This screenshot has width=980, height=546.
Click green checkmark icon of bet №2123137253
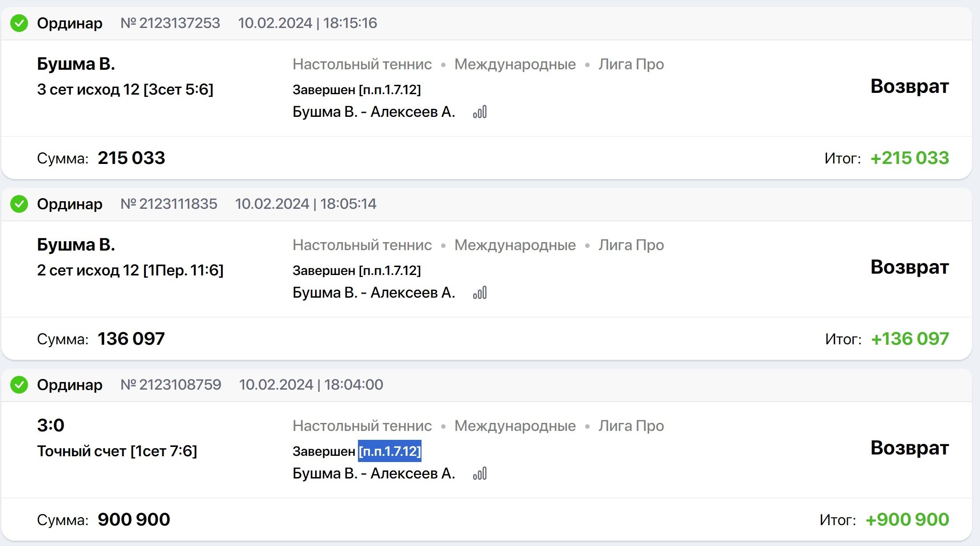19,23
